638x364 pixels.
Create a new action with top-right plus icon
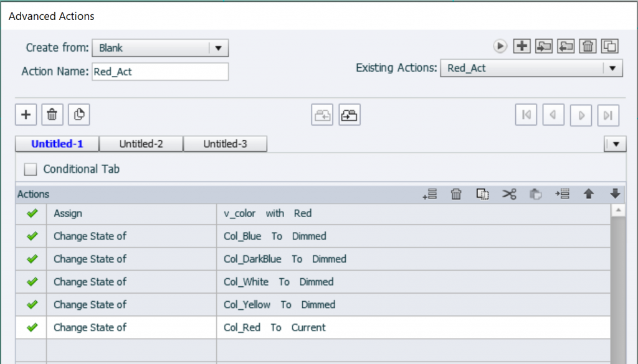point(521,46)
